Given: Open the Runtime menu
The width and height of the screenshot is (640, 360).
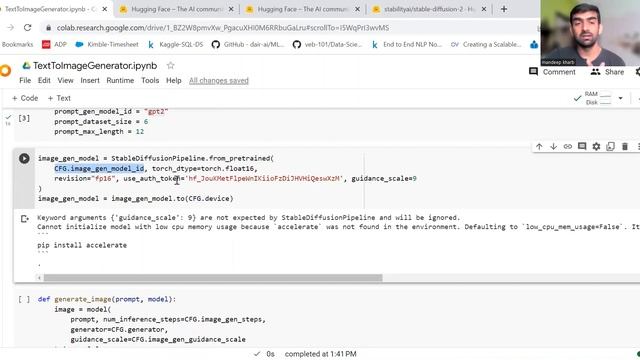Looking at the screenshot, I should (x=120, y=80).
